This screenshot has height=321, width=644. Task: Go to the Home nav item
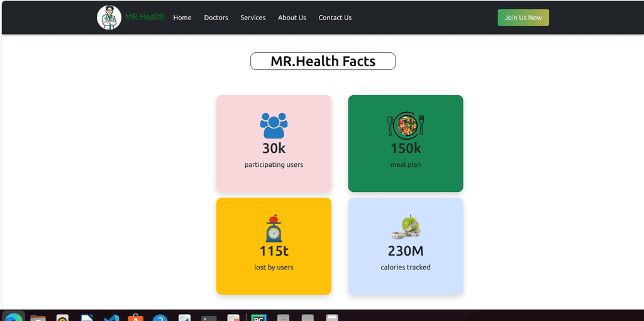(182, 18)
